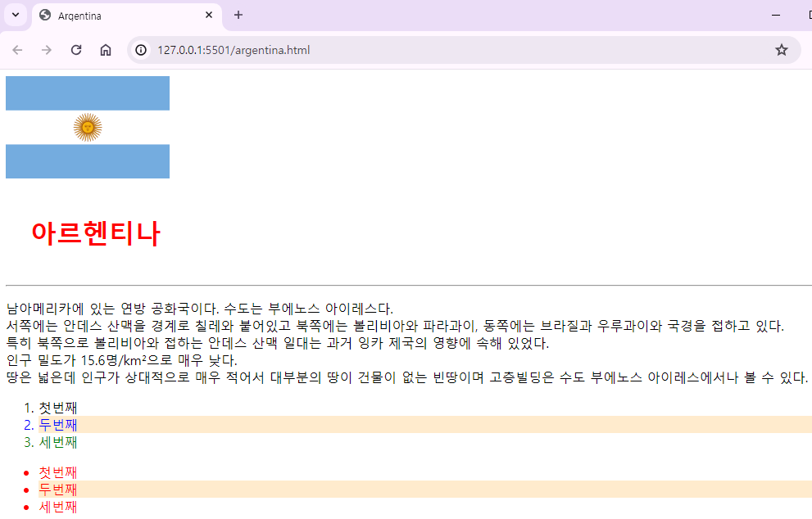The width and height of the screenshot is (812, 519).
Task: Open the browser home page
Action: pos(106,49)
